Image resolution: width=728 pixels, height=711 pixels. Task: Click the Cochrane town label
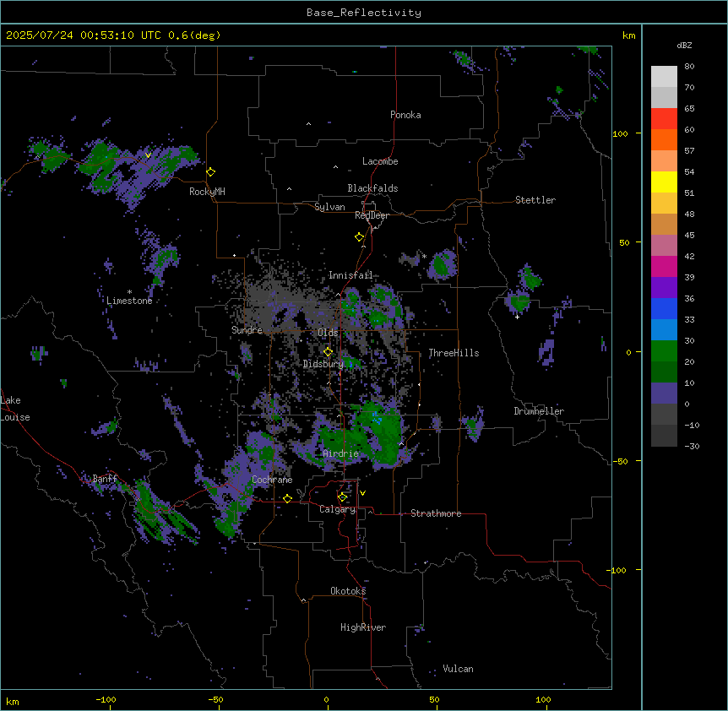(272, 480)
